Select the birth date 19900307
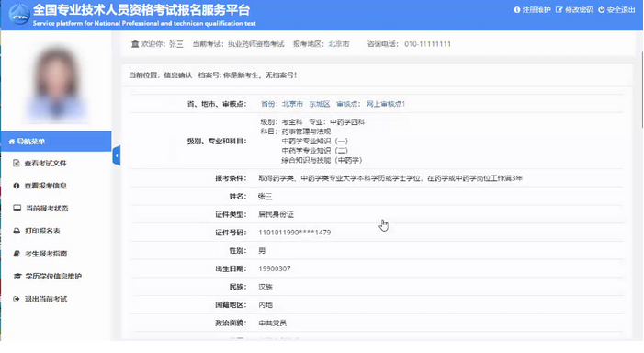Image resolution: width=644 pixels, height=353 pixels. pyautogui.click(x=275, y=268)
